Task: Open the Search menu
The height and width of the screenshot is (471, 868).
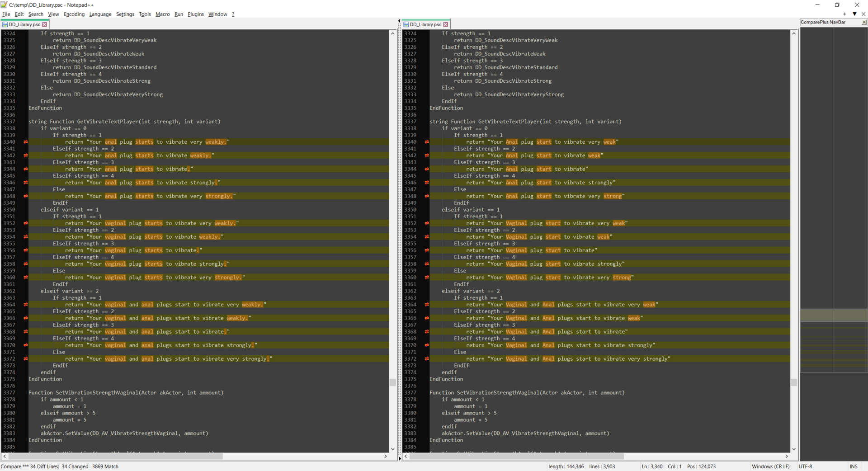Action: (x=36, y=14)
